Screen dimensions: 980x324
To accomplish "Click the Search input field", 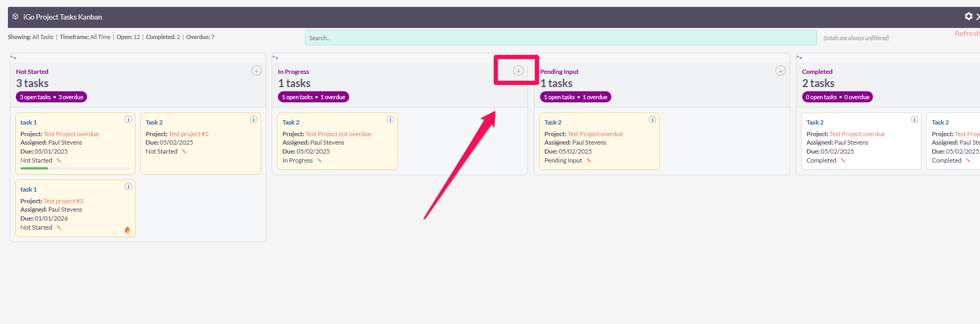I will (560, 38).
